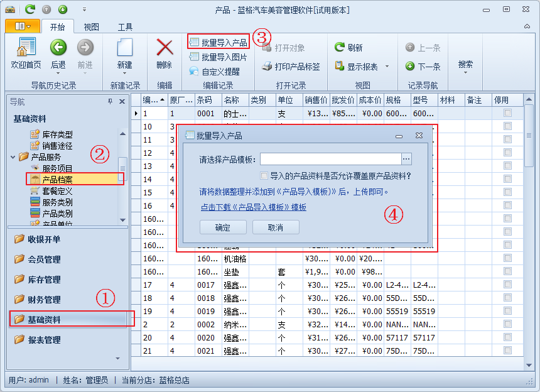Image resolution: width=540 pixels, height=392 pixels.
Task: Click the 型号 column header
Action: [424, 101]
